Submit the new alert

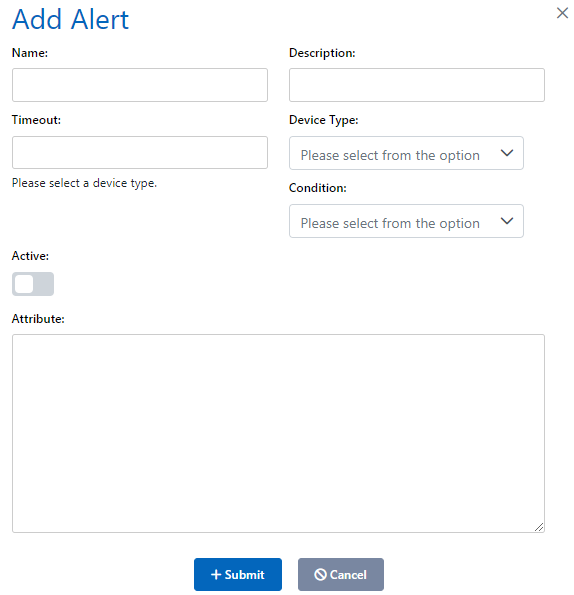tap(237, 574)
